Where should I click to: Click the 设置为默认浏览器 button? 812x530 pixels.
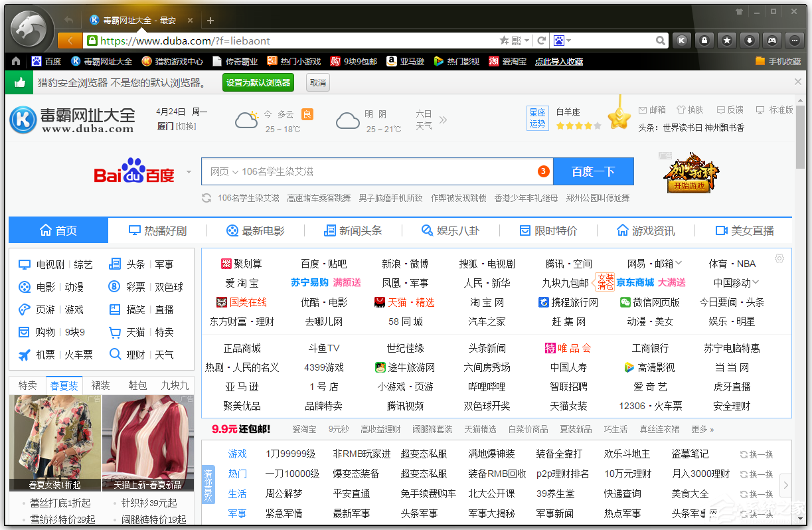coord(258,82)
